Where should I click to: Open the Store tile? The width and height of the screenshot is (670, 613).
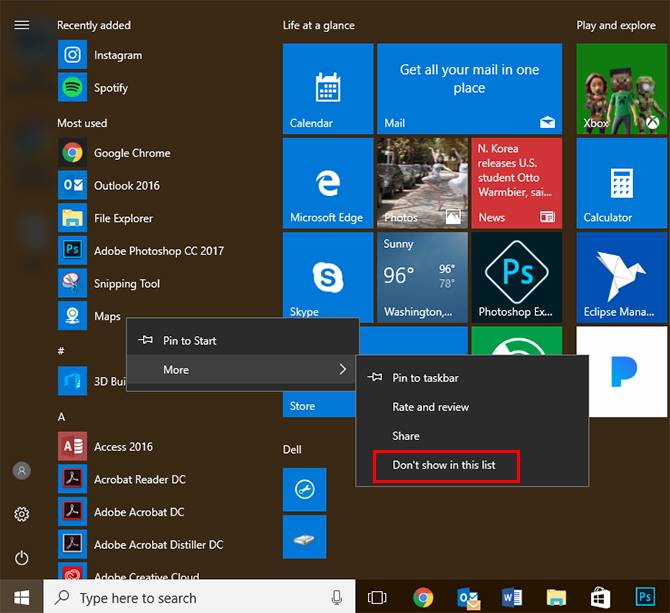click(x=318, y=405)
